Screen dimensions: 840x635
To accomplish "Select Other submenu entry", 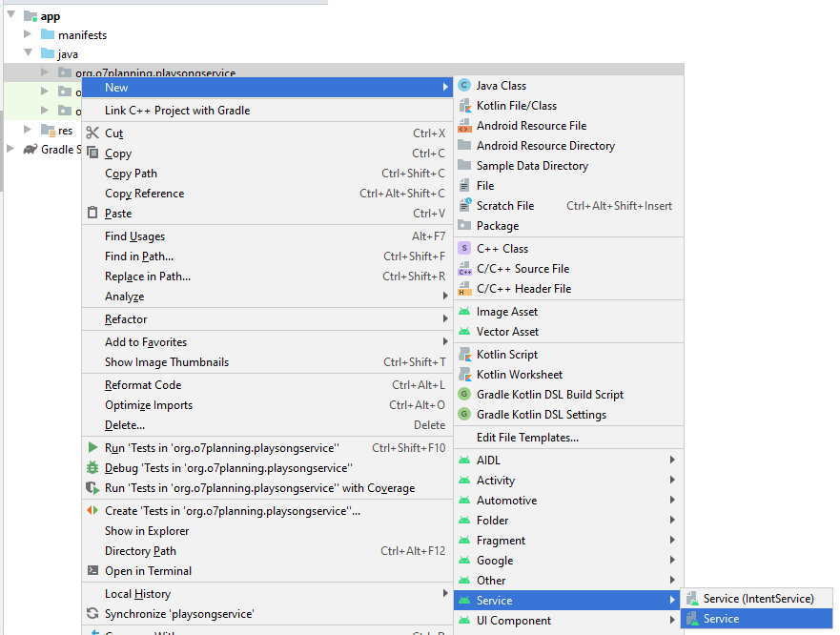I will (x=569, y=581).
